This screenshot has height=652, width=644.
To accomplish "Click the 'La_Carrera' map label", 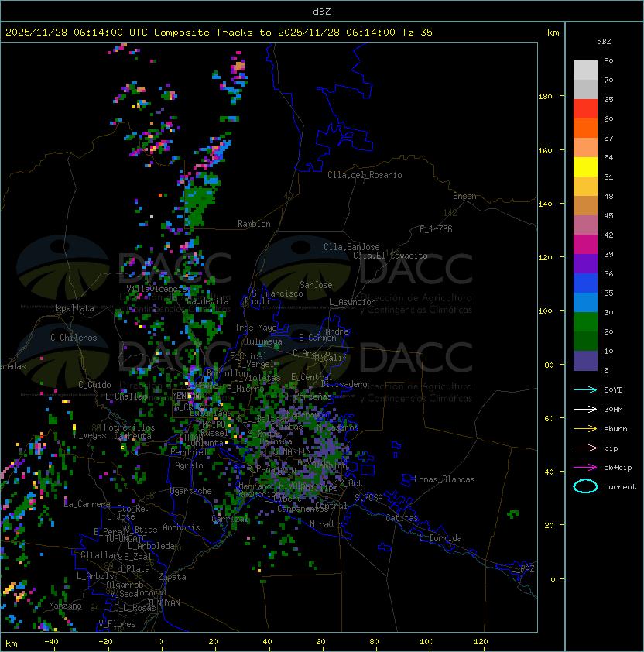I will (x=87, y=504).
